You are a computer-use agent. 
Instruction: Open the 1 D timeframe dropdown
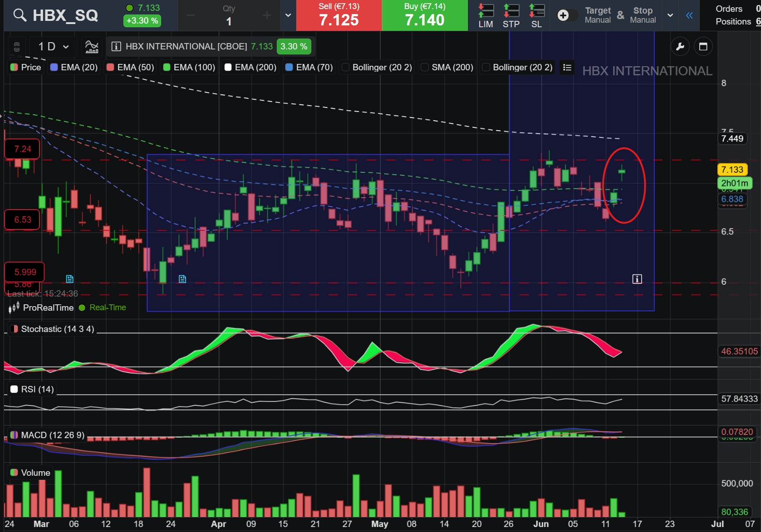click(54, 46)
